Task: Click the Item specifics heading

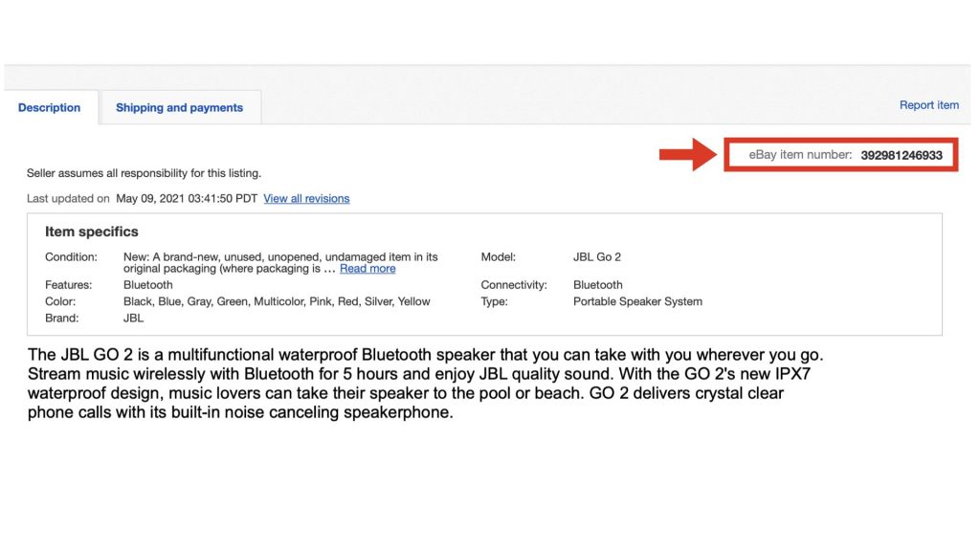Action: coord(91,231)
